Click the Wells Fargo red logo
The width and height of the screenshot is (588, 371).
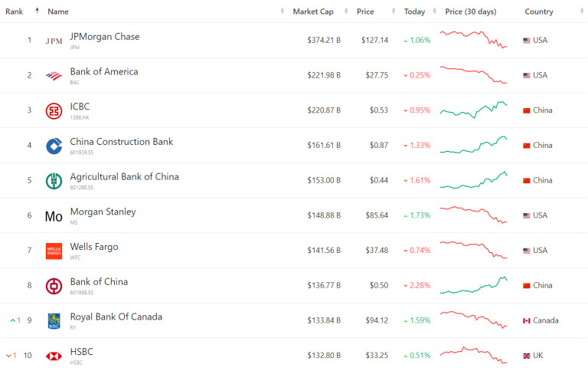click(54, 251)
